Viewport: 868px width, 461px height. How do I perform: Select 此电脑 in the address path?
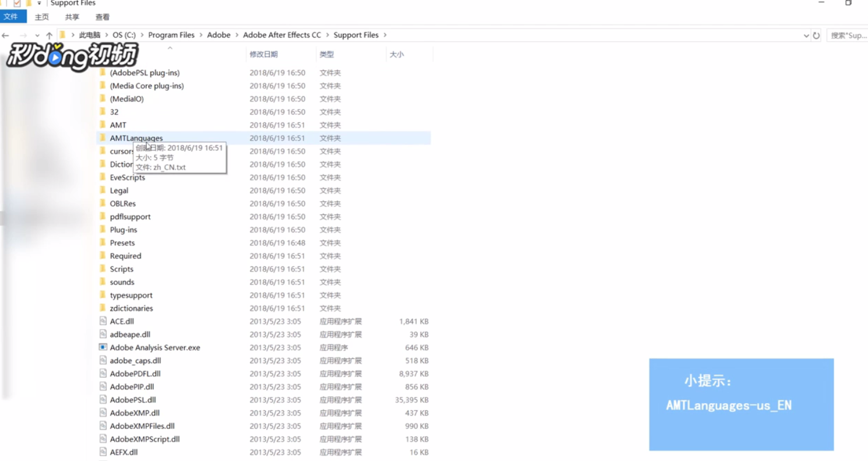tap(90, 35)
